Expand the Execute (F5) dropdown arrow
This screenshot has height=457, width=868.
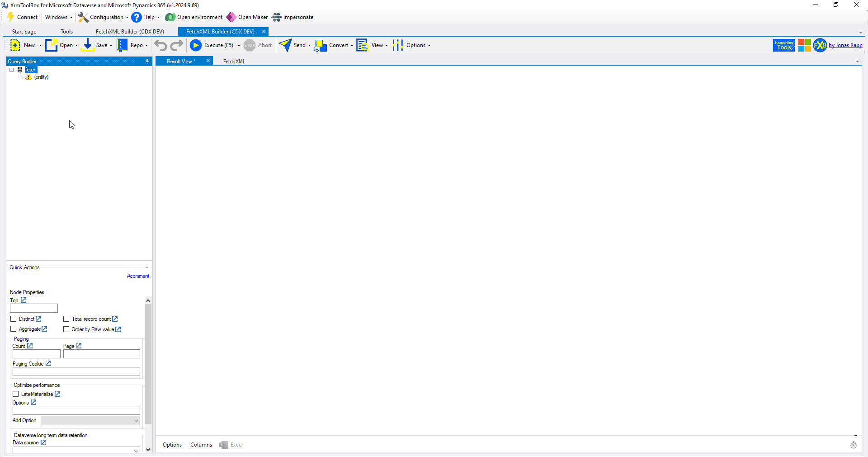point(239,45)
